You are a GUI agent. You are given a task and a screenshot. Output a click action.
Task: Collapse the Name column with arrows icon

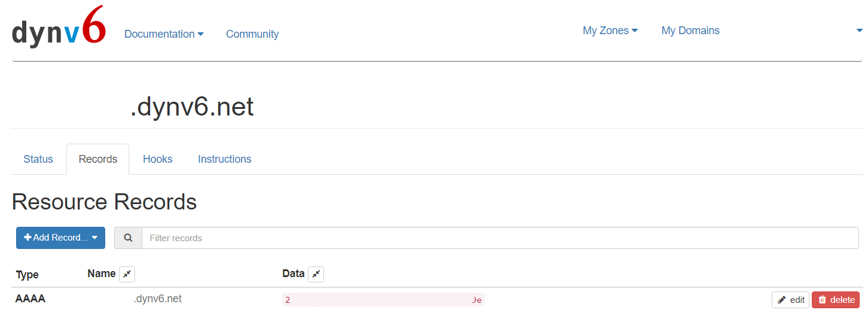(127, 274)
